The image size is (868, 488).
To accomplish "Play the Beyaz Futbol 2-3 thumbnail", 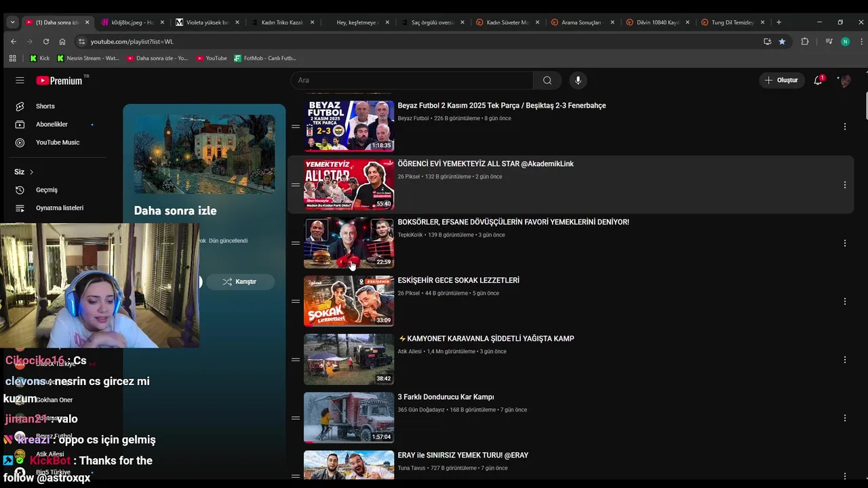I will 349,126.
